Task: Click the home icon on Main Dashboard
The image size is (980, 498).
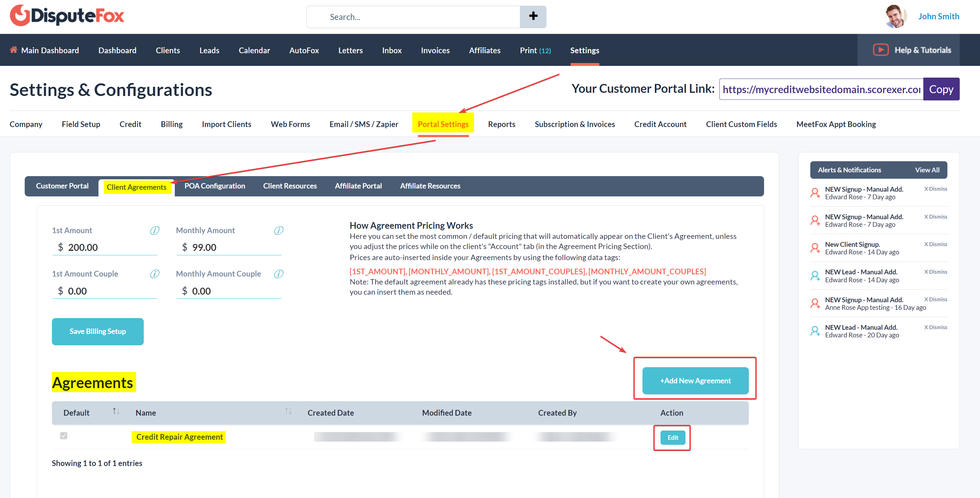Action: point(13,49)
